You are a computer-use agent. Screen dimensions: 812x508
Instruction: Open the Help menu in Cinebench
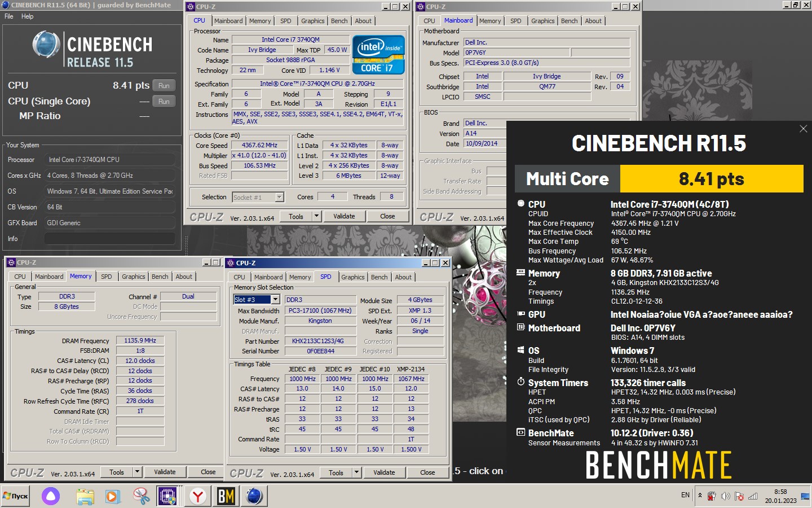coord(28,16)
